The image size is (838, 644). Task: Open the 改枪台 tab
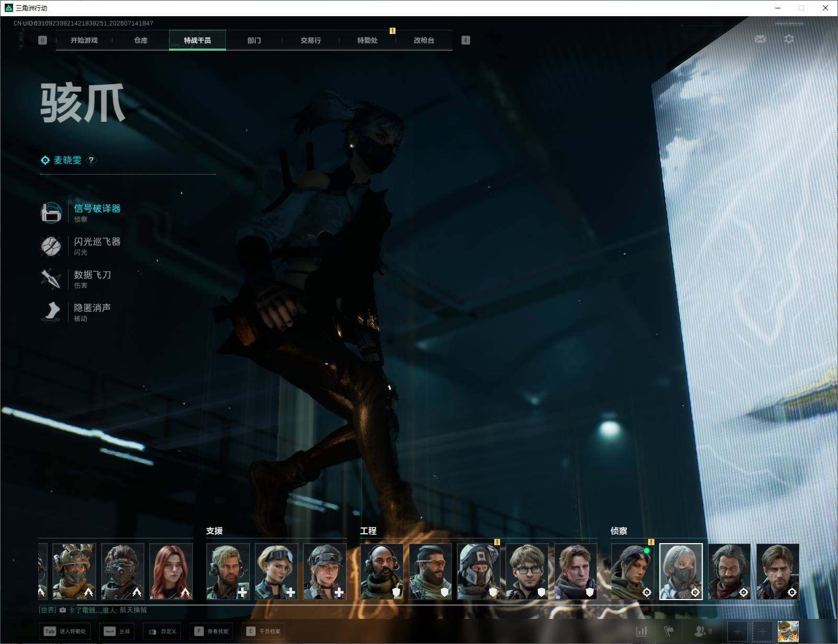click(424, 40)
